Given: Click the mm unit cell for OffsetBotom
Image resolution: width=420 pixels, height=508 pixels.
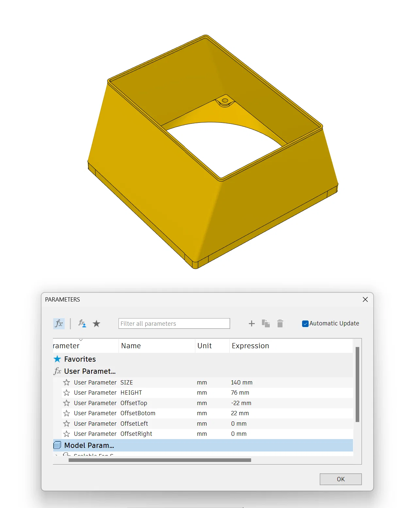Looking at the screenshot, I should tap(202, 414).
